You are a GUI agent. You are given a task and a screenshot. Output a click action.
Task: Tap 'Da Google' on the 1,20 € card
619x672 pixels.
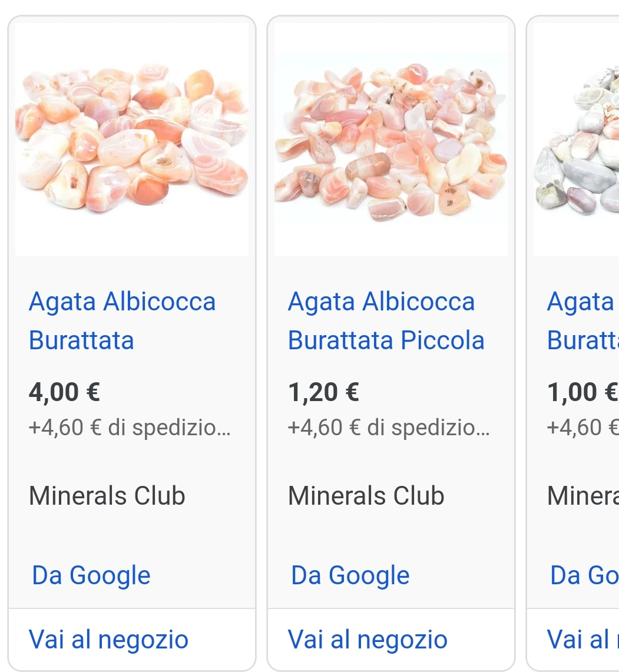click(350, 575)
